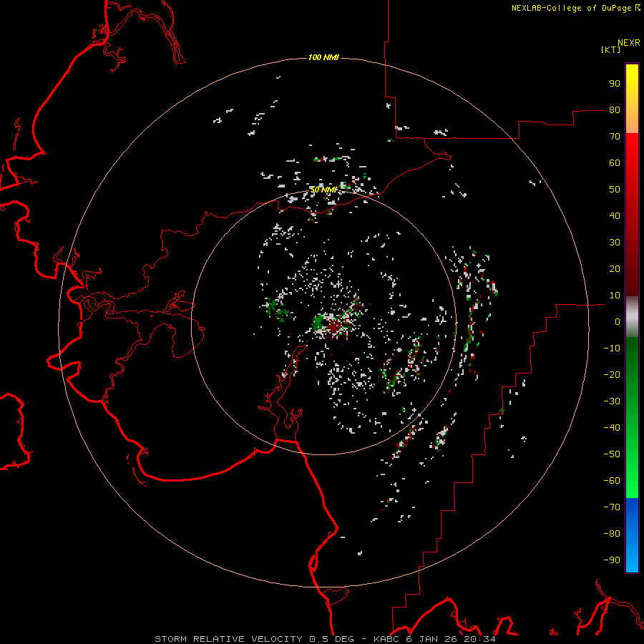This screenshot has height=644, width=644.
Task: Click the -60 value on velocity scale
Action: point(612,481)
